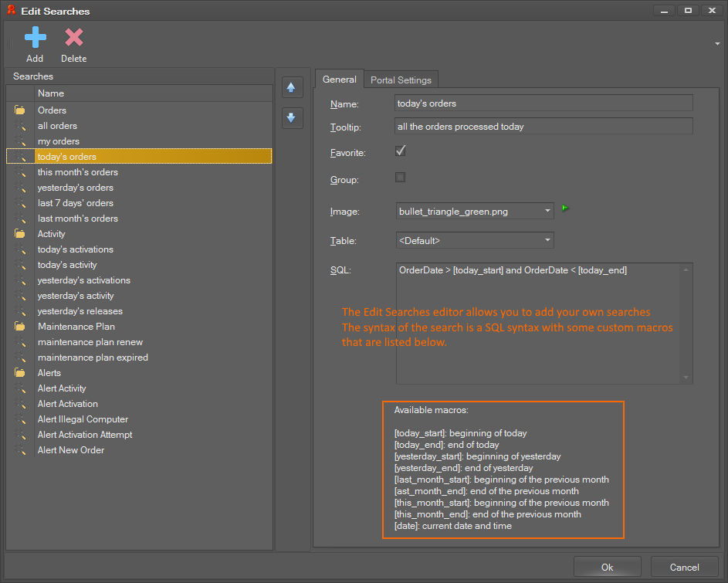Select the Alerts group row
Image resolution: width=728 pixels, height=583 pixels.
(139, 372)
